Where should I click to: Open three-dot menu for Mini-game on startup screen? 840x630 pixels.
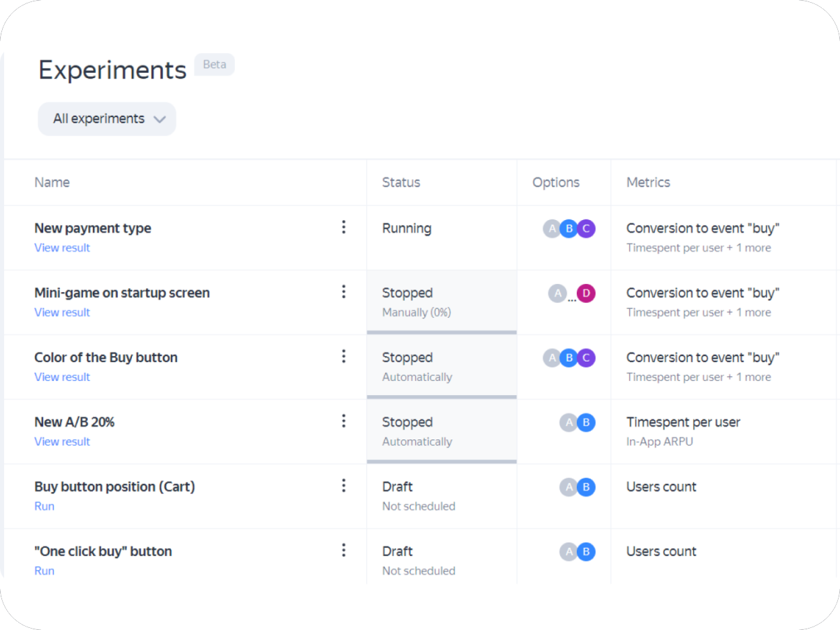click(x=343, y=292)
